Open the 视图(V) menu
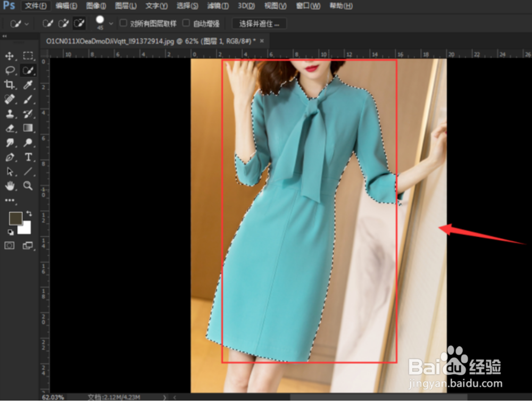Viewport: 532px width, 402px height. pyautogui.click(x=276, y=6)
